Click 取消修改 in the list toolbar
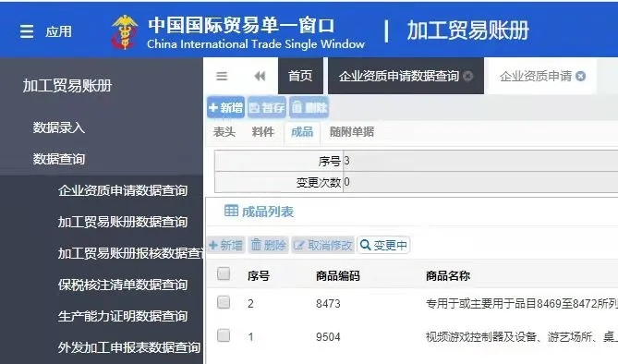The height and width of the screenshot is (364, 618). point(322,245)
